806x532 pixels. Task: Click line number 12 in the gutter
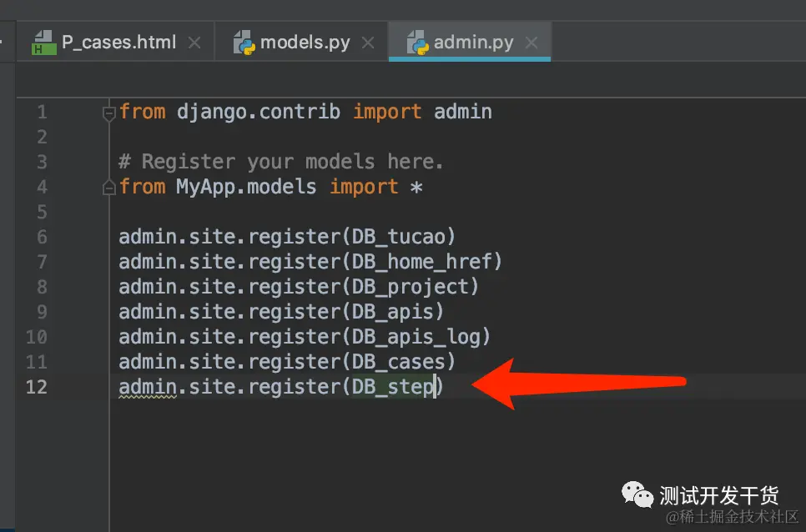pos(37,387)
